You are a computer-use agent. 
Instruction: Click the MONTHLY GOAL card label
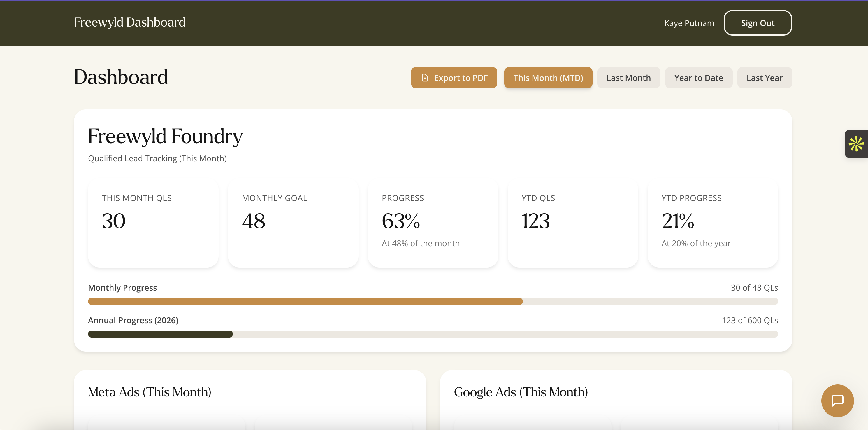tap(275, 198)
